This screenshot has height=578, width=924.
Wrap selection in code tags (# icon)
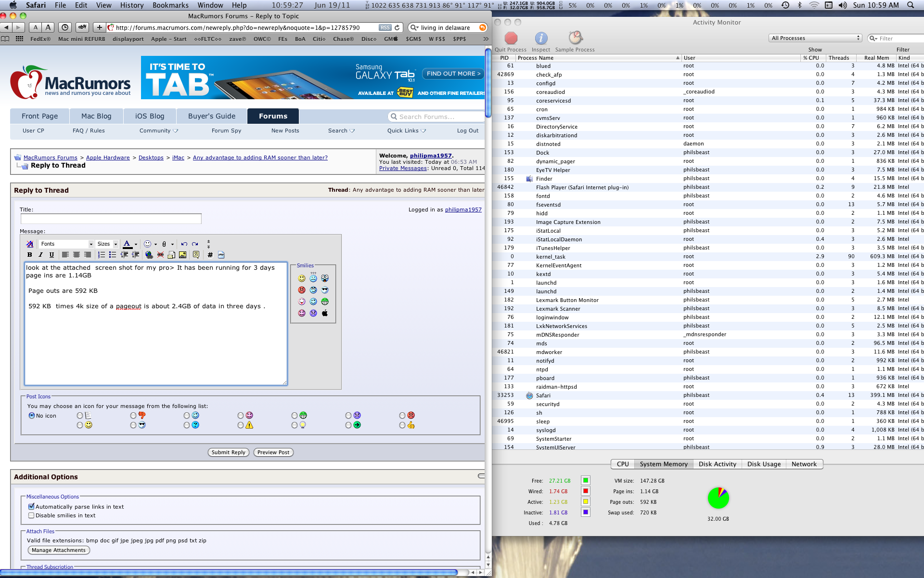click(210, 255)
